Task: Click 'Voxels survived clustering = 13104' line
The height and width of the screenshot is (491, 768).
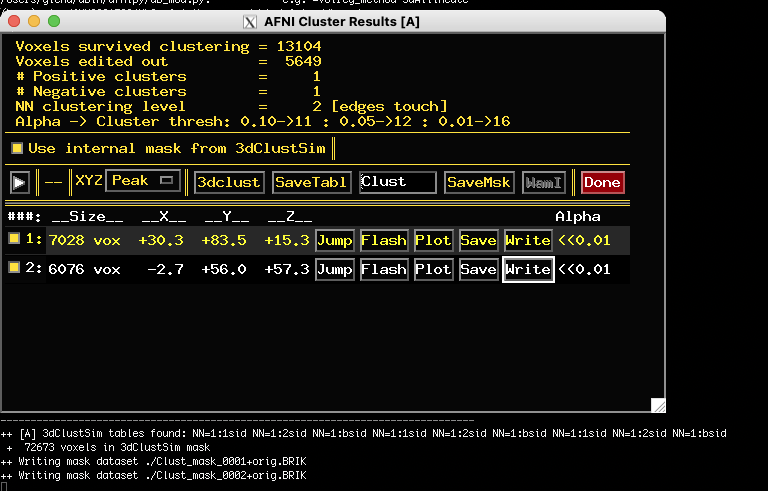Action: click(168, 47)
